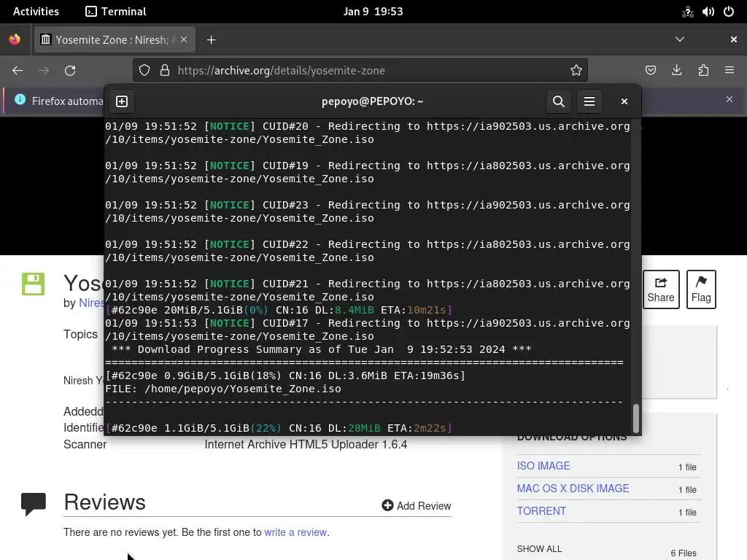Click the FILE: /home/pepoyo/Yosemite_Zone.iso line
Viewport: 747px width, 560px height.
pyautogui.click(x=223, y=389)
